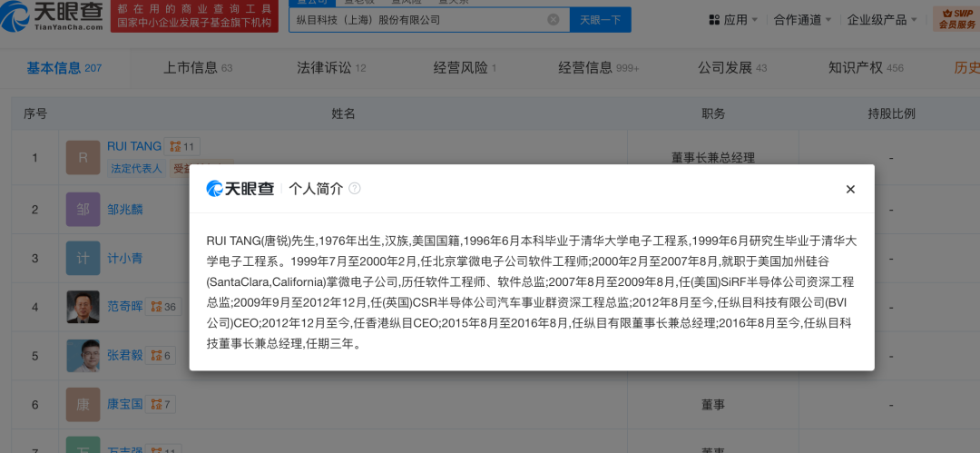This screenshot has width=980, height=453.
Task: Click the relation count badge 11 beside RUI TANG
Action: coord(181,147)
